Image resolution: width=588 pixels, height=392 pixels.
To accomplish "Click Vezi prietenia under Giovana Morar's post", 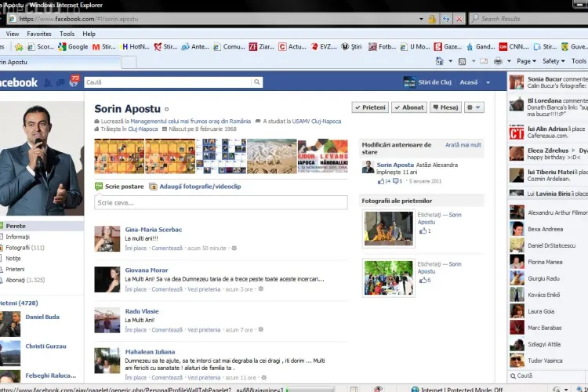I will pyautogui.click(x=204, y=289).
